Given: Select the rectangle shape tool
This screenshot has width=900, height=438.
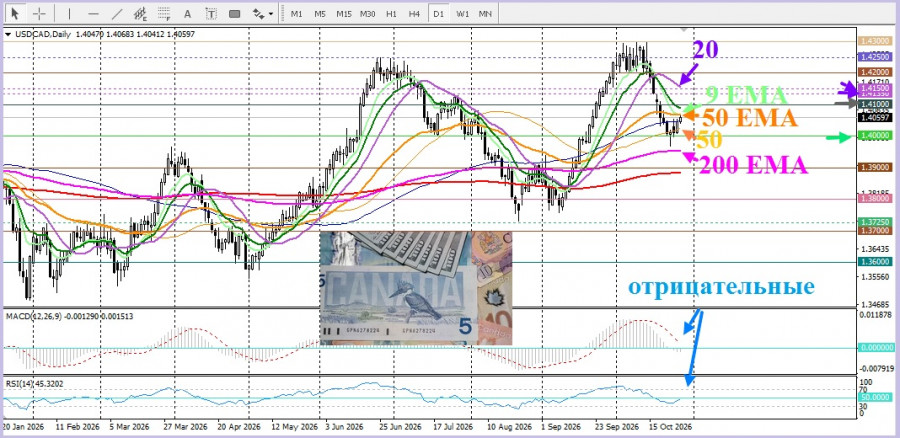Looking at the screenshot, I should (234, 13).
